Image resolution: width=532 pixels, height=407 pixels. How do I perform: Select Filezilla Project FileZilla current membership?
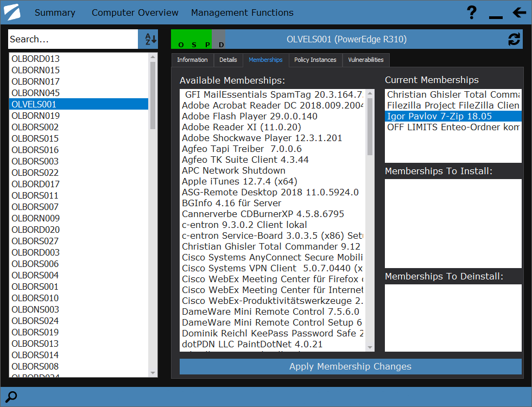[453, 105]
